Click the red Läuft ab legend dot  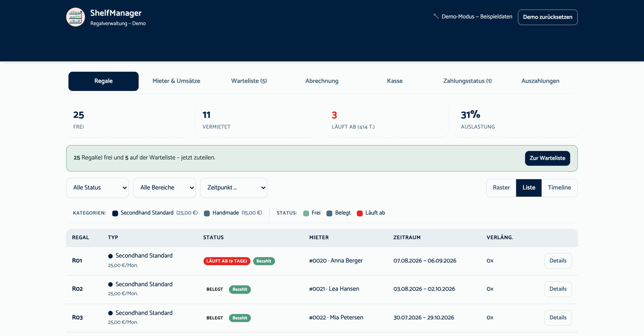pos(360,213)
